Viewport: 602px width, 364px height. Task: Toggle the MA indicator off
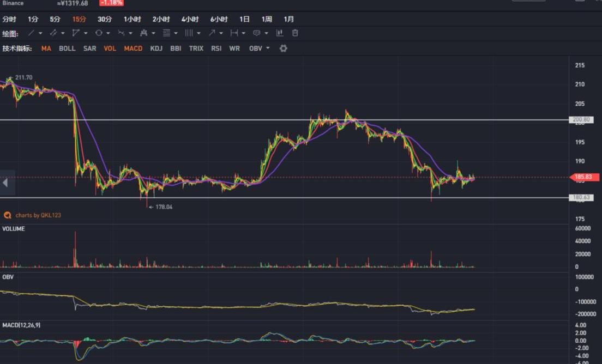(46, 48)
